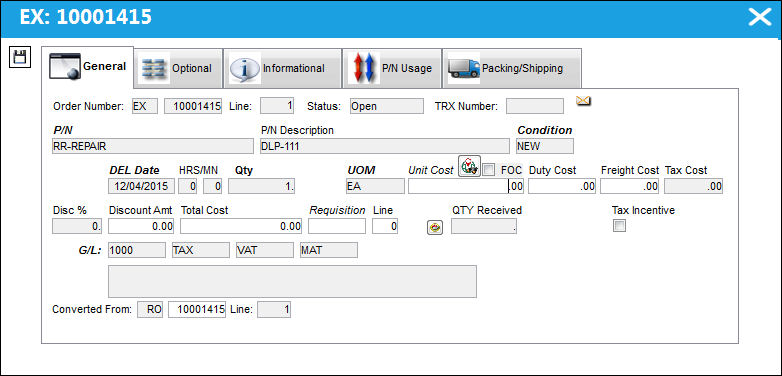Click the empty TRX Number field
The image size is (782, 376).
535,106
